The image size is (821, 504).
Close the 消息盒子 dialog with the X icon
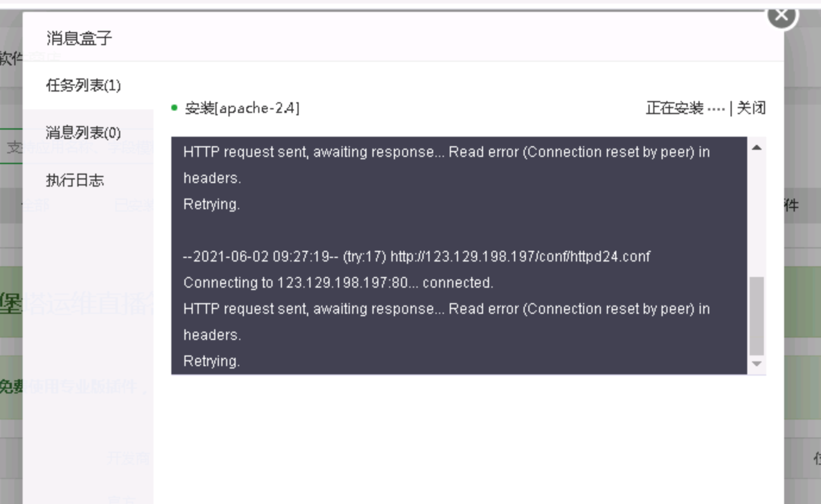pos(782,15)
